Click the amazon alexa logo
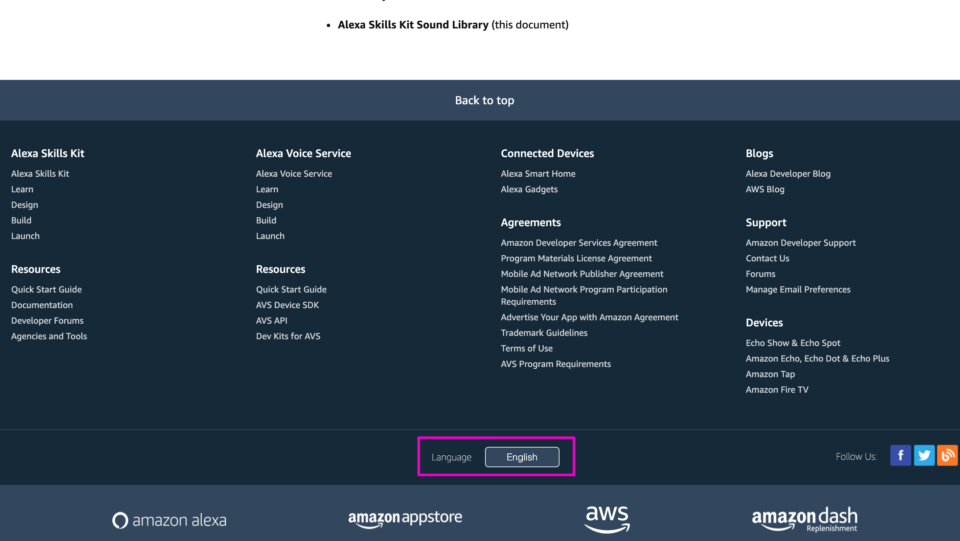 [x=169, y=520]
